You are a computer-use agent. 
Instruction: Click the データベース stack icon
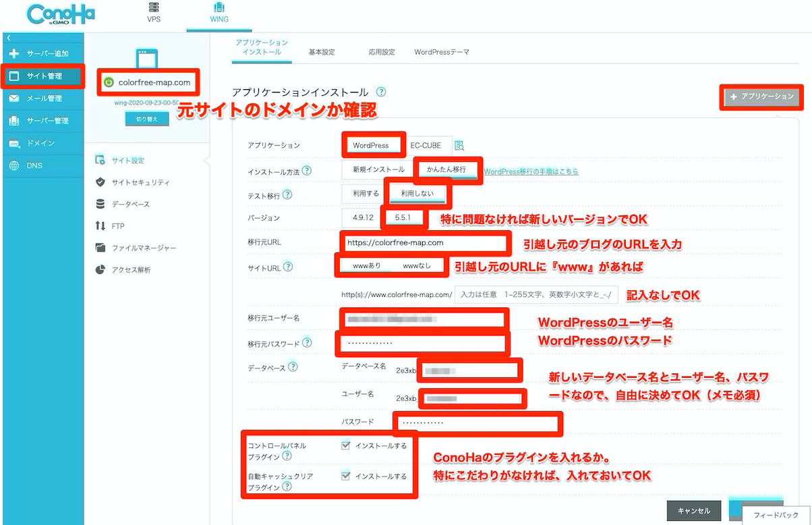[100, 204]
